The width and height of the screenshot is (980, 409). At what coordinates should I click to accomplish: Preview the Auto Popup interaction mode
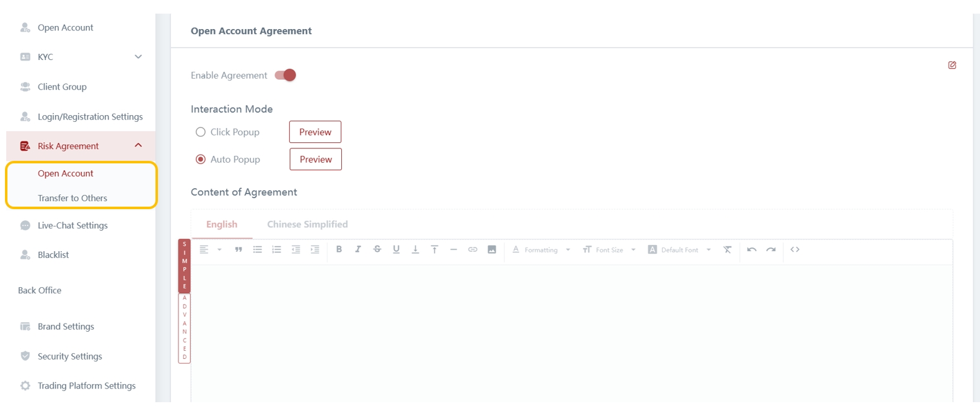[316, 160]
